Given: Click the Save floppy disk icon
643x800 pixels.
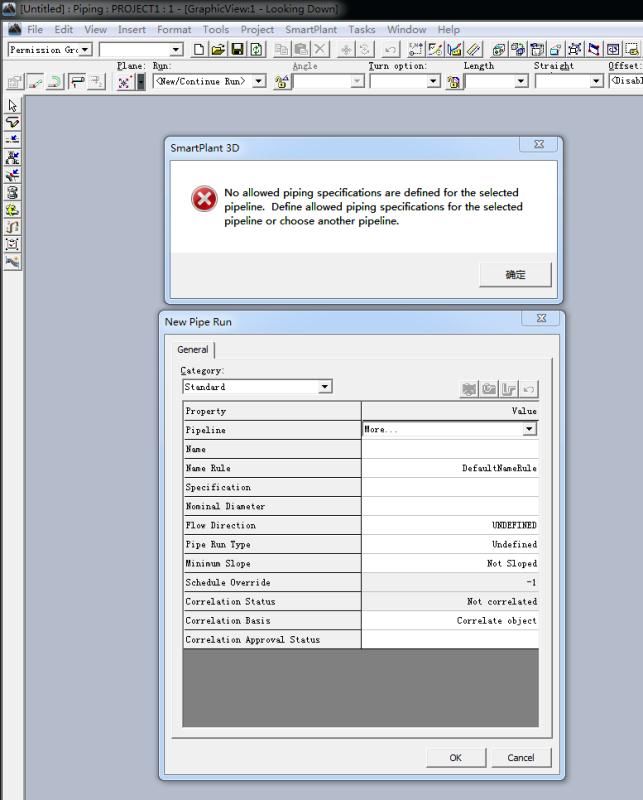Looking at the screenshot, I should [237, 49].
